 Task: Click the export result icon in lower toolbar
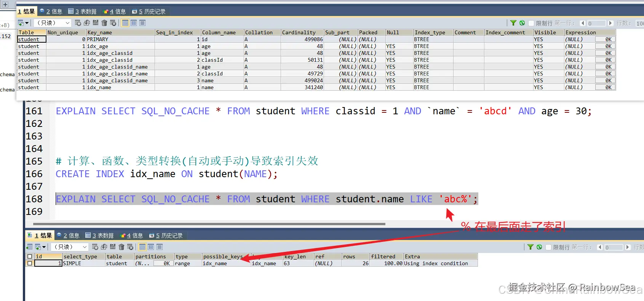[38, 247]
